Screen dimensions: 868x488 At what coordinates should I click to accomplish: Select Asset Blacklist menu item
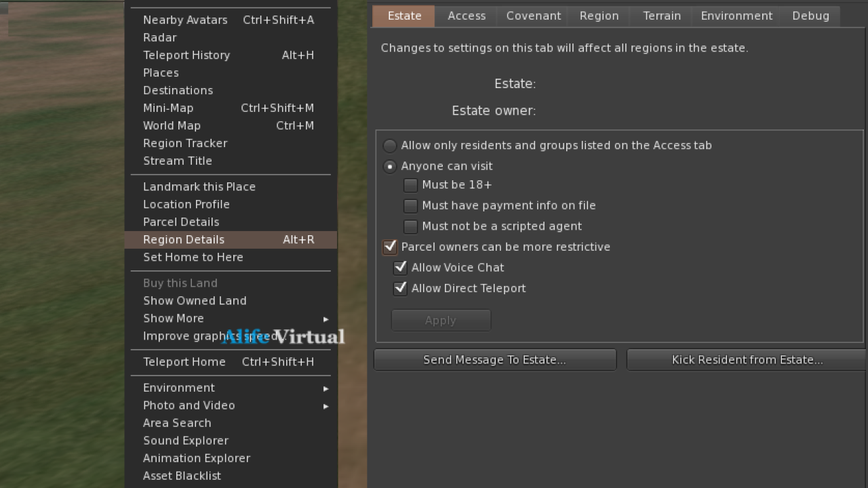[231, 476]
